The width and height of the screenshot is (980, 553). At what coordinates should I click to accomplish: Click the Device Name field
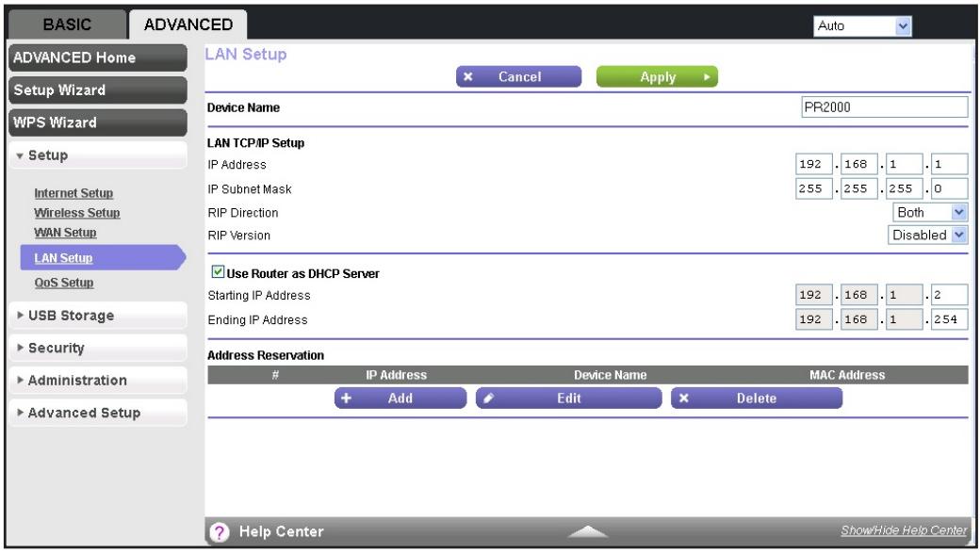point(885,106)
